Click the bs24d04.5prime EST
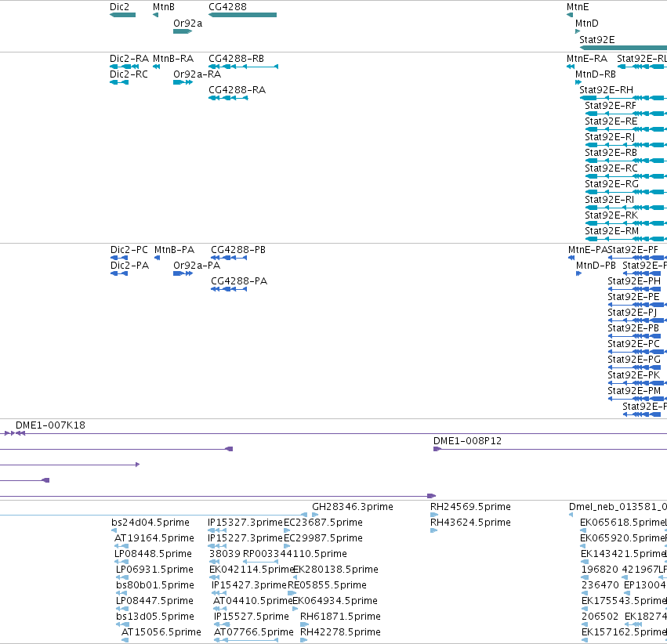 click(x=114, y=530)
